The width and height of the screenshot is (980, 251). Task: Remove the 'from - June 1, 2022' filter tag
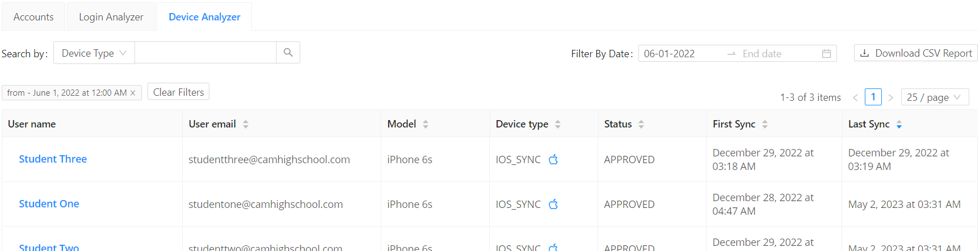click(133, 93)
